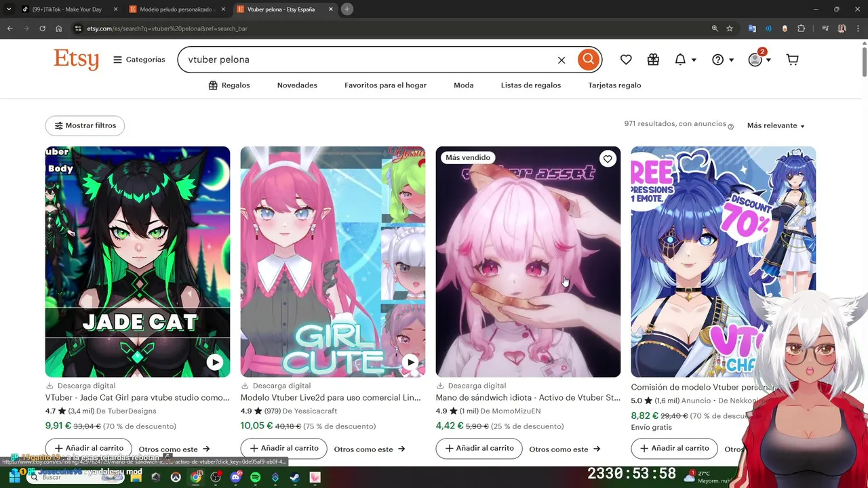Viewport: 868px width, 488px height.
Task: Open 'VTuber - Jade Cat Girl' listing title
Action: click(x=138, y=398)
